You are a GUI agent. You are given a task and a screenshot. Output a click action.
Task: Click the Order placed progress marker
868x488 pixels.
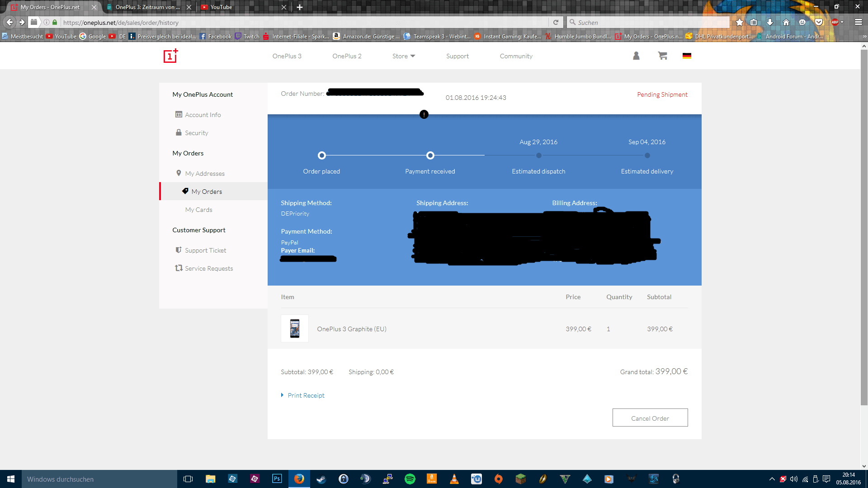[x=321, y=155]
